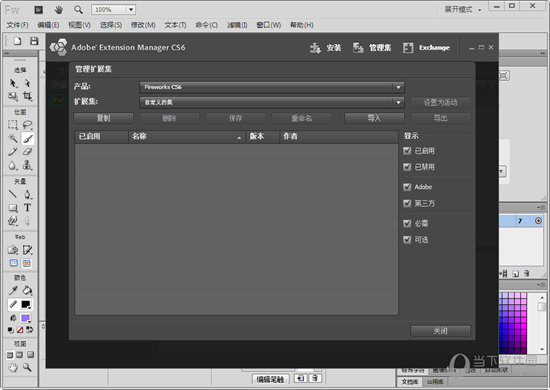Select the Pencil tool
550x390 pixels.
tap(13, 152)
